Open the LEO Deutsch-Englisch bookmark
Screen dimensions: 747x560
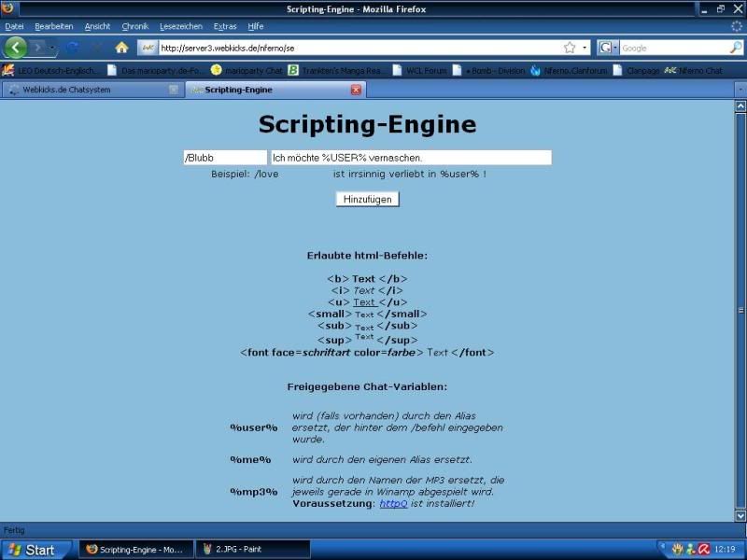pos(50,71)
